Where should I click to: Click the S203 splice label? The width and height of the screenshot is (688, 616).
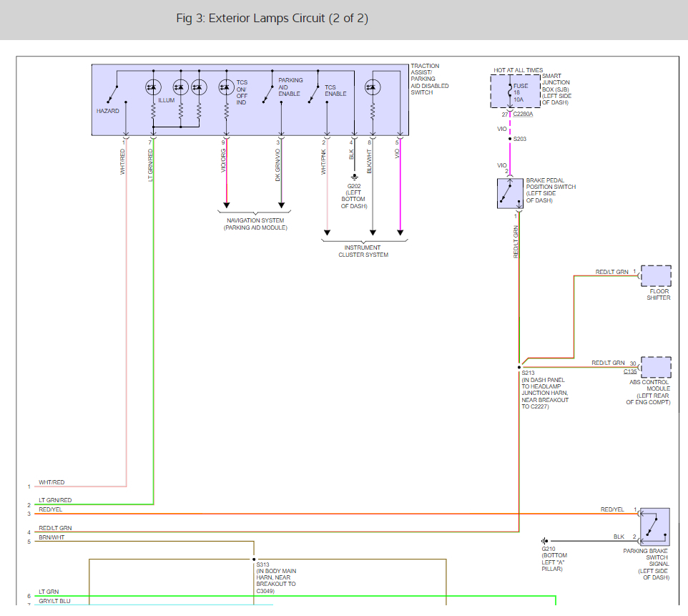point(520,140)
